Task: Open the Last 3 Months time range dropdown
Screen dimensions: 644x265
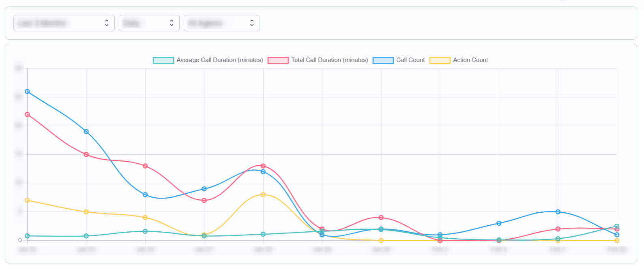Action: pos(64,23)
